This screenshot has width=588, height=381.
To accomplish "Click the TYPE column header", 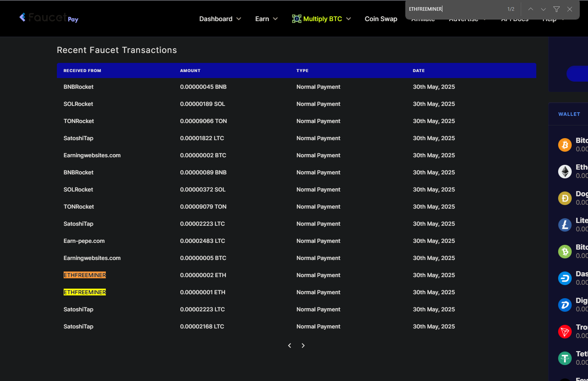I will 302,70.
